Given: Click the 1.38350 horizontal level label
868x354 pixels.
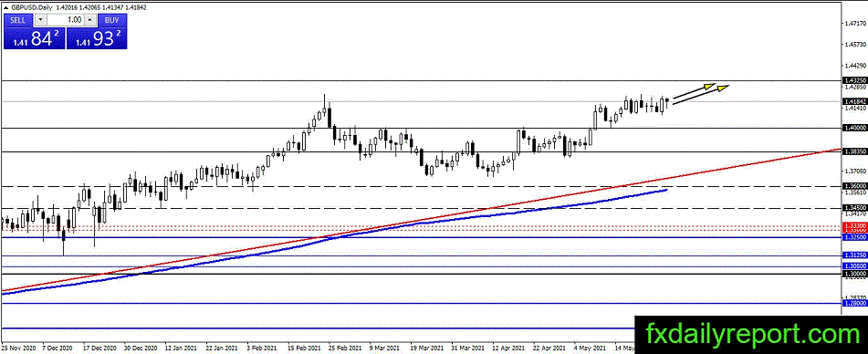Looking at the screenshot, I should [x=854, y=151].
